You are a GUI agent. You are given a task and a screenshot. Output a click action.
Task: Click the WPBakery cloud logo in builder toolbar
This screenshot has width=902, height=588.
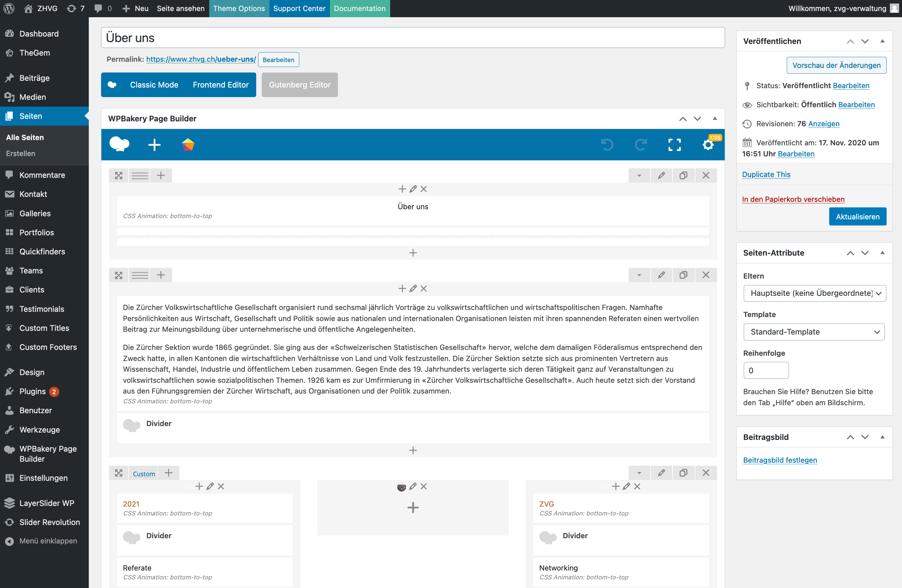[120, 144]
